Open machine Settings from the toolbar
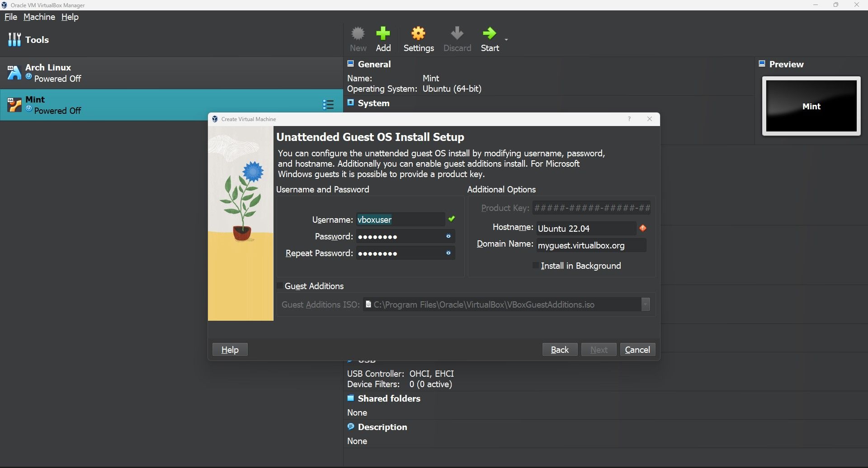Viewport: 868px width, 468px height. pos(419,39)
